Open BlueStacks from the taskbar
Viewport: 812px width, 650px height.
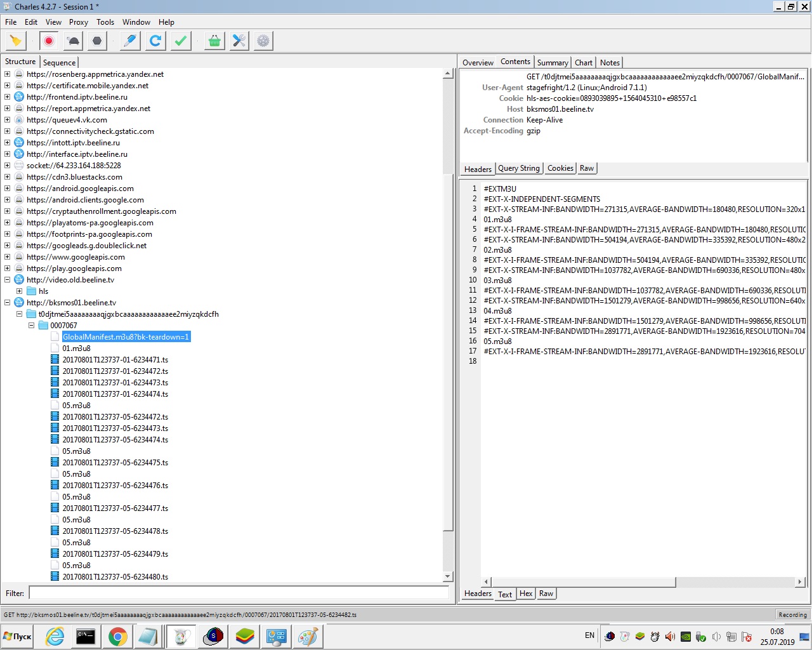coord(245,637)
